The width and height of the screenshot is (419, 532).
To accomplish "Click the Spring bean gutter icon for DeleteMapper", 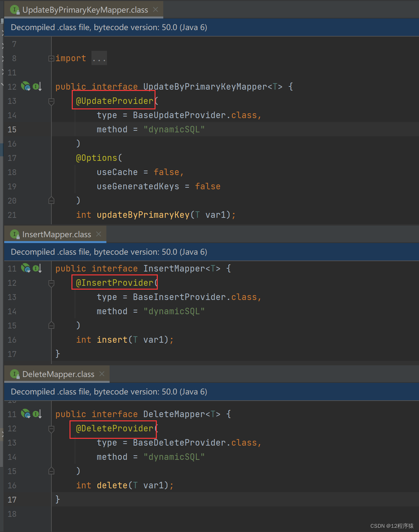I will click(26, 414).
